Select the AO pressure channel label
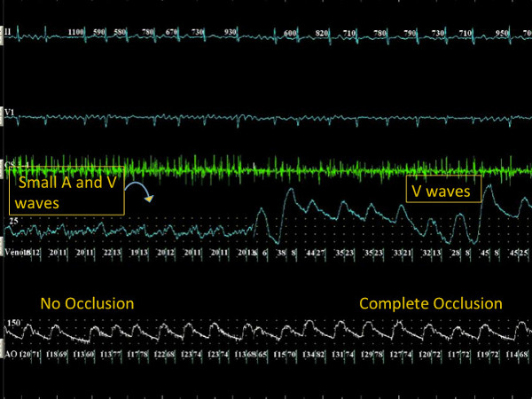The width and height of the screenshot is (532, 399). coord(12,354)
